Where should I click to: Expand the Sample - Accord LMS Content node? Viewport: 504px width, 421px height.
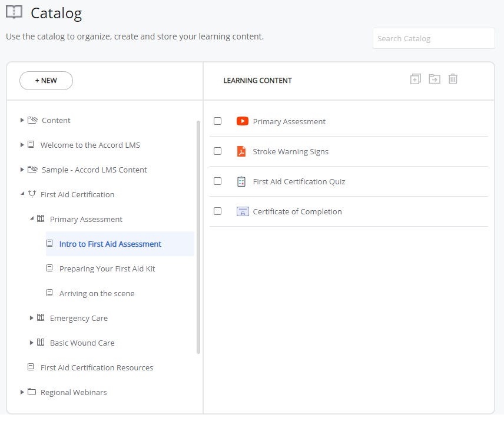click(x=22, y=170)
